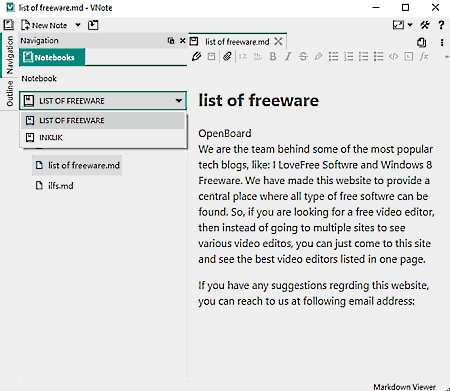Close the Navigation panel
The image size is (450, 391).
click(x=182, y=41)
